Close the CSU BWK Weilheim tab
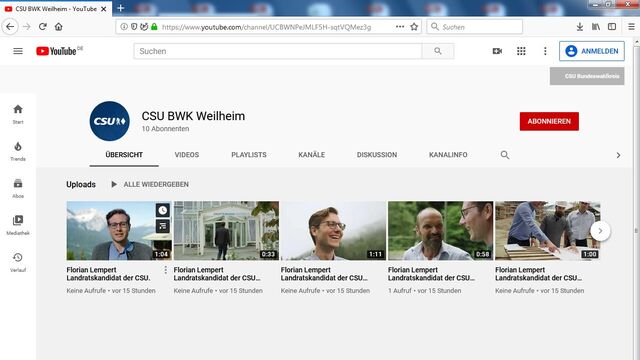640x360 pixels. (x=104, y=9)
